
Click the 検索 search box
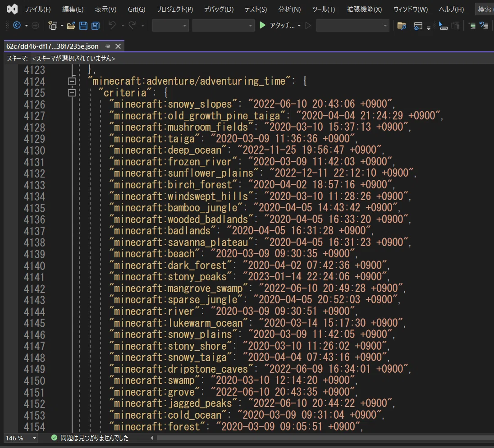click(485, 9)
